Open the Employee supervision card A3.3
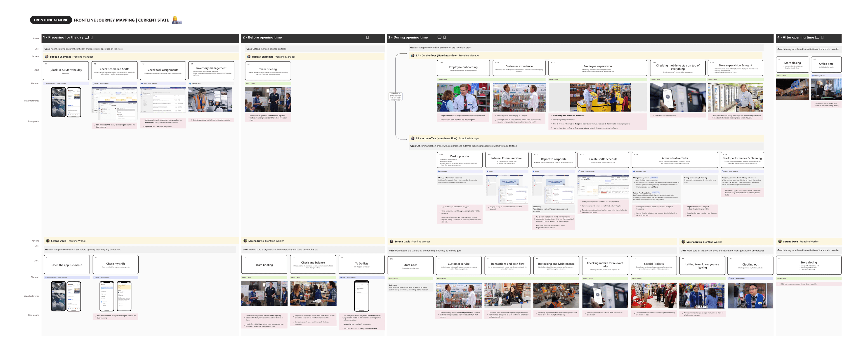Viewport: 868px width, 358px height. [597, 68]
